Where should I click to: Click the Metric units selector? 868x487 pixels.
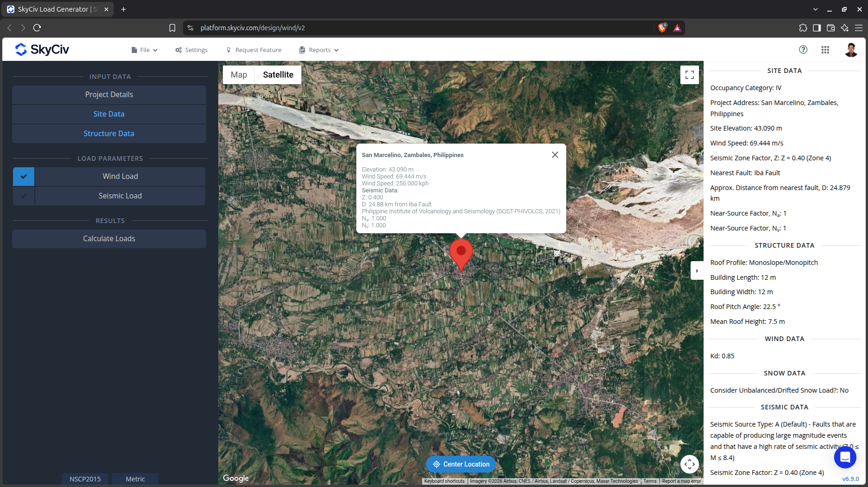[135, 479]
